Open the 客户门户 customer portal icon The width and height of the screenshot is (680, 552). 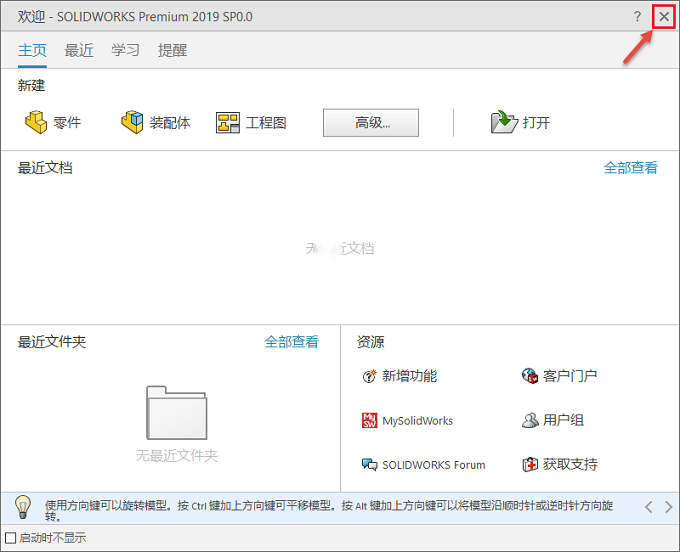(x=530, y=376)
